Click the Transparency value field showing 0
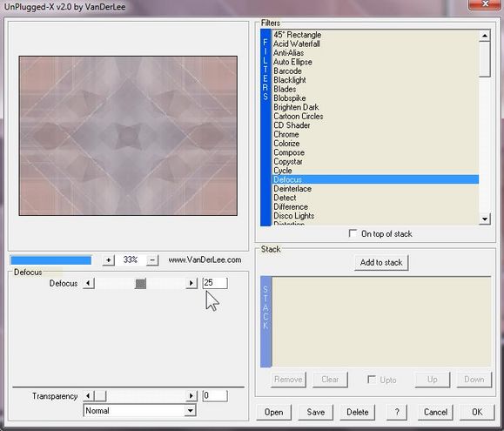The height and width of the screenshot is (431, 504). coord(215,395)
